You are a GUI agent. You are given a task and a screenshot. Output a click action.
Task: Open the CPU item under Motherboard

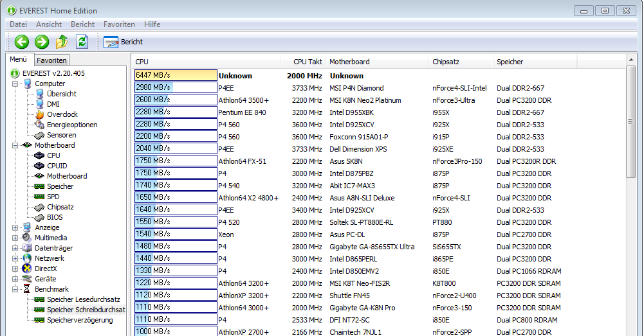click(x=53, y=155)
